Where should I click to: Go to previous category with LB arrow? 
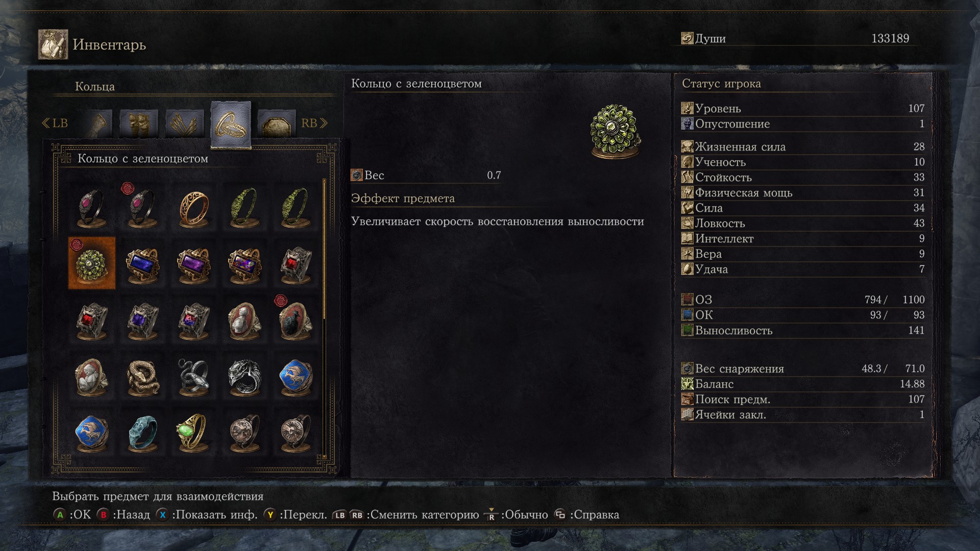[x=55, y=123]
